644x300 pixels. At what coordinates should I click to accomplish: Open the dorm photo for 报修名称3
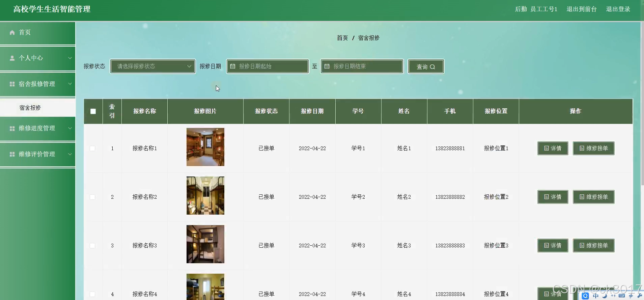205,244
